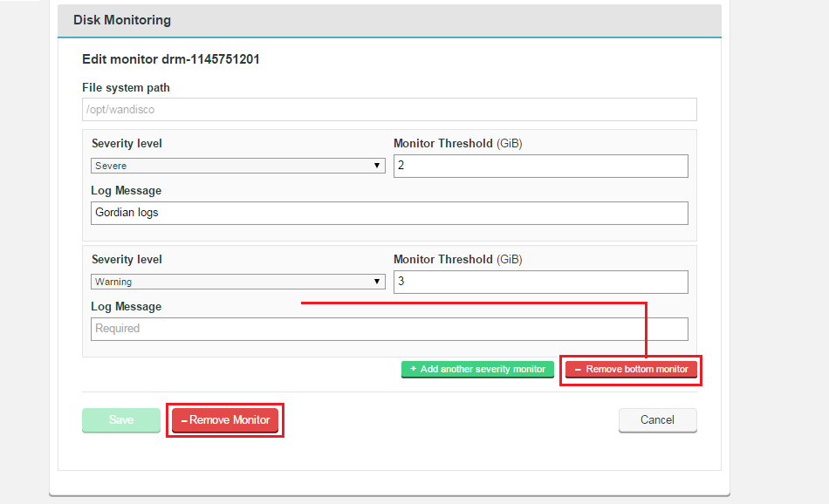Edit Monitor Threshold field showing 3

[x=541, y=283]
